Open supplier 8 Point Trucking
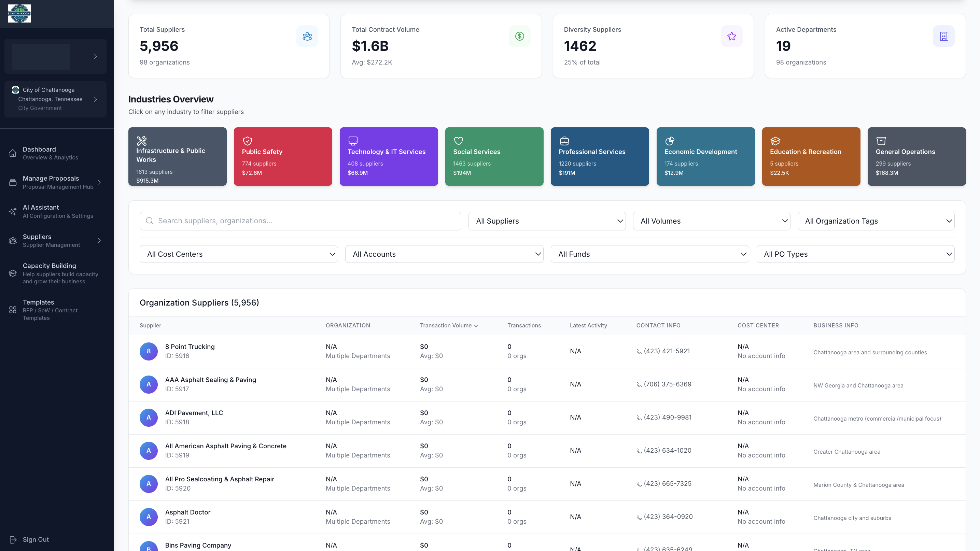 click(x=190, y=347)
